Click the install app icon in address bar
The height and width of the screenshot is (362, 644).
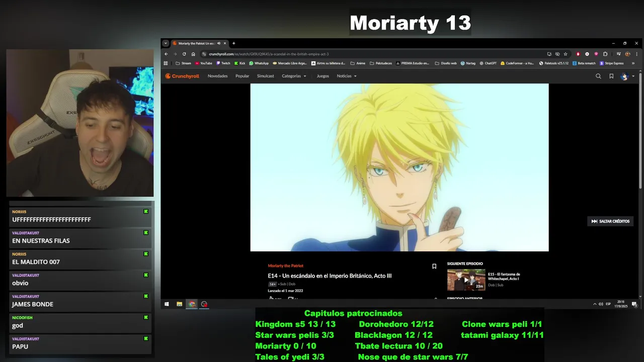click(x=549, y=54)
